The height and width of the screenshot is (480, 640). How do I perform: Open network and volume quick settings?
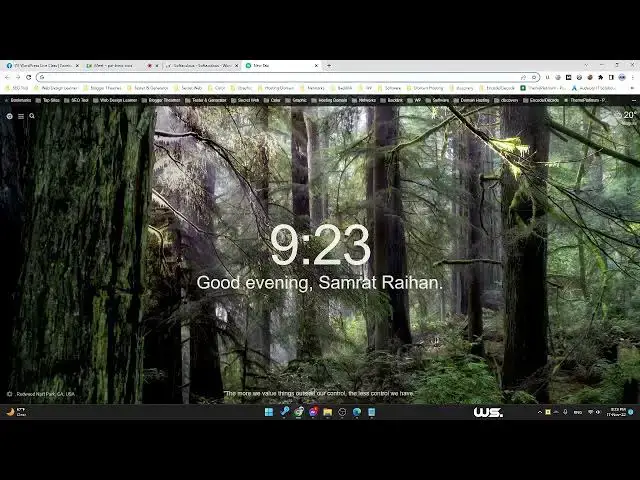(x=594, y=412)
